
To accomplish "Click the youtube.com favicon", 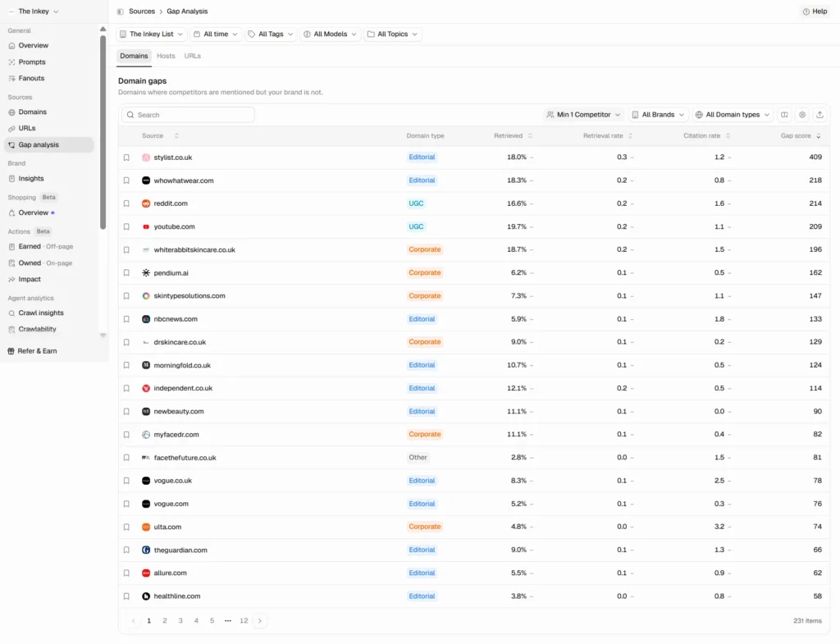I will pos(146,226).
